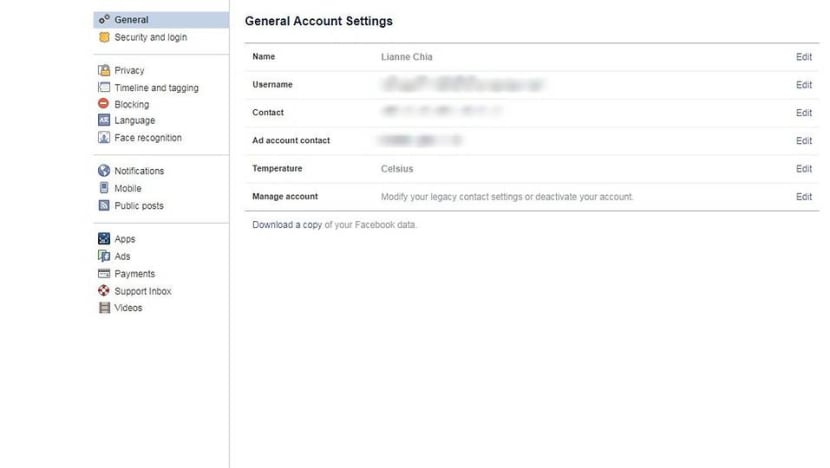Viewport: 830px width, 468px height.
Task: Click the Public posts feed icon
Action: [104, 206]
